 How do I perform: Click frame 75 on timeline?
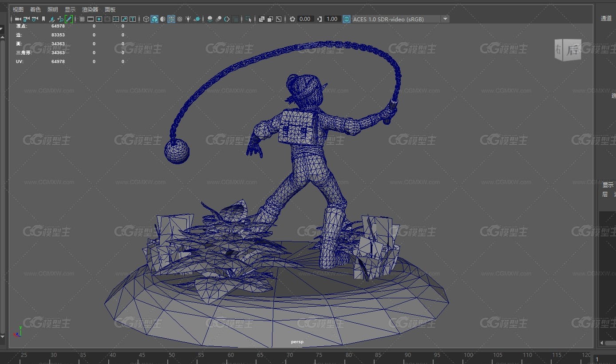319,355
